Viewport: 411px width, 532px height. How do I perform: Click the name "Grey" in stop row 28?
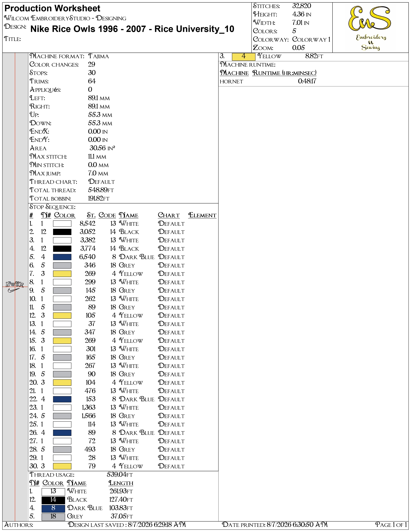click(x=127, y=449)
